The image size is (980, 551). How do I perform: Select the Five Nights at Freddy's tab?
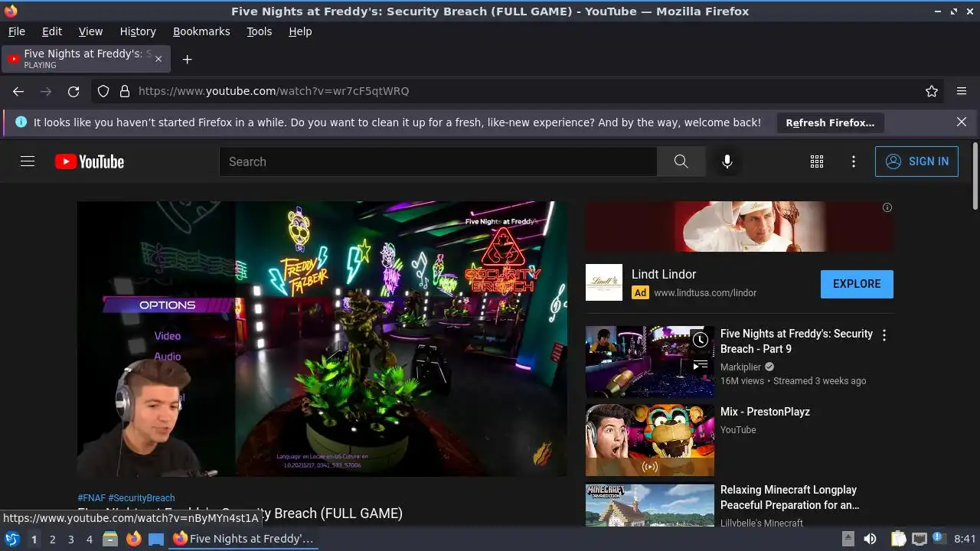pos(87,59)
